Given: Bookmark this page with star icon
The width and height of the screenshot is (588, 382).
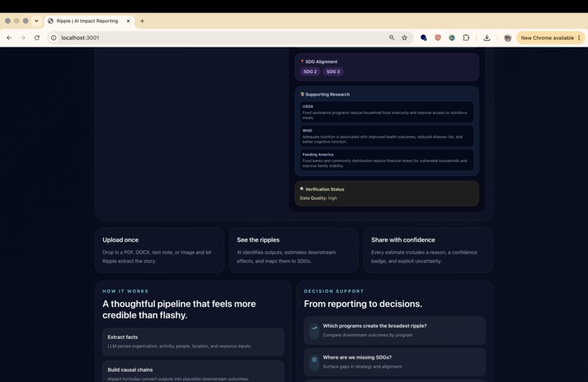Looking at the screenshot, I should click(404, 37).
